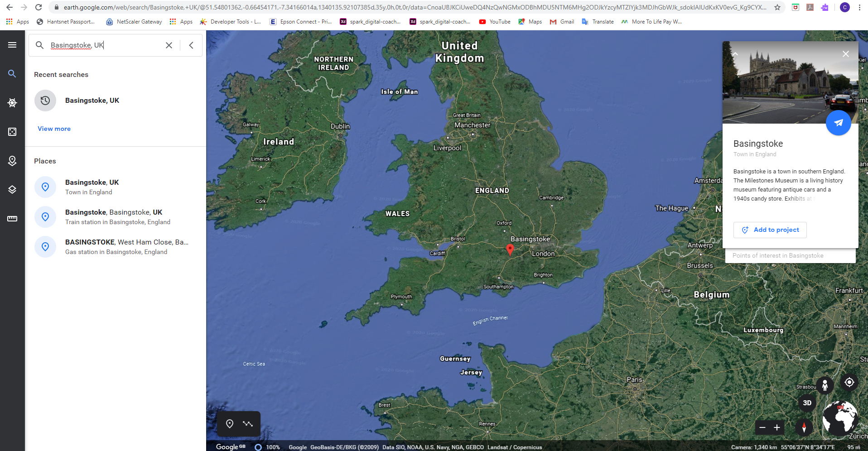Open the Extensions puzzle icon

(x=825, y=7)
